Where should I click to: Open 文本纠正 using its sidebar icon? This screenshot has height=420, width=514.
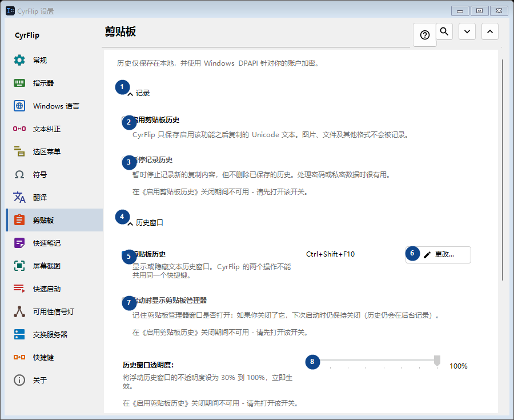click(x=19, y=129)
